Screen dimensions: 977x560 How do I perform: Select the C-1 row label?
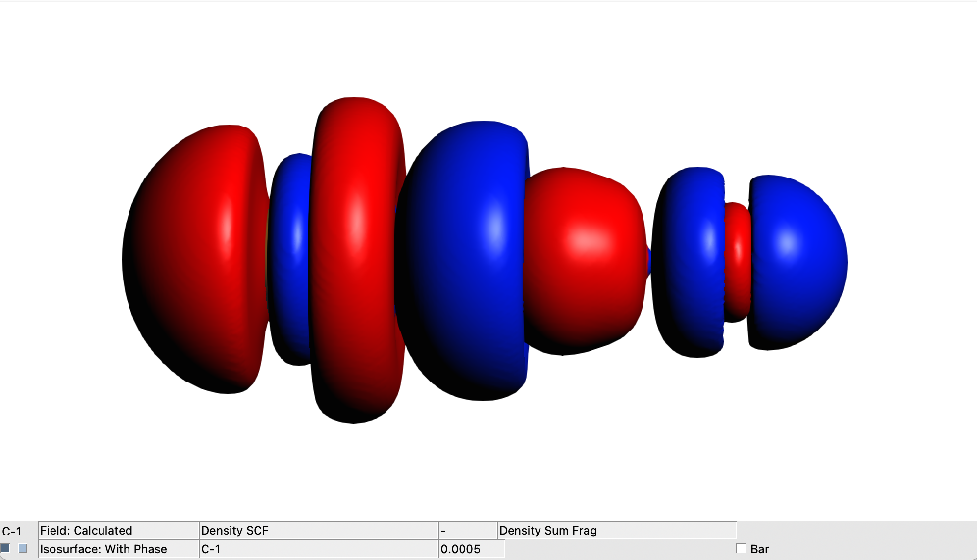click(x=12, y=531)
